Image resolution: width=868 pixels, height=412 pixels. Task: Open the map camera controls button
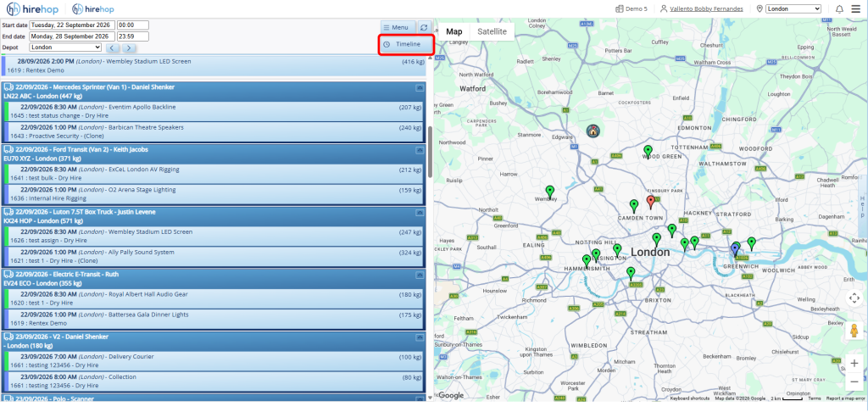(854, 298)
